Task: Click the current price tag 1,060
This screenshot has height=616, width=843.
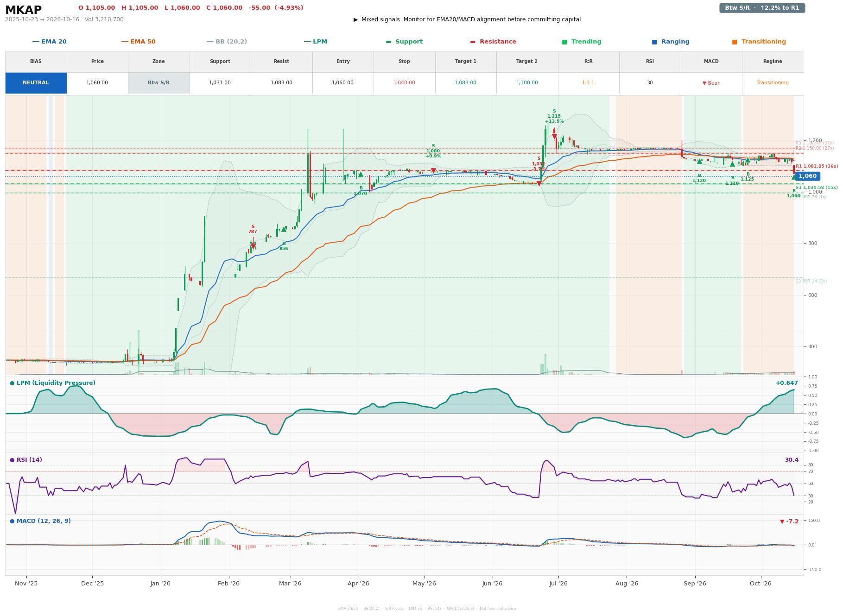Action: click(807, 176)
